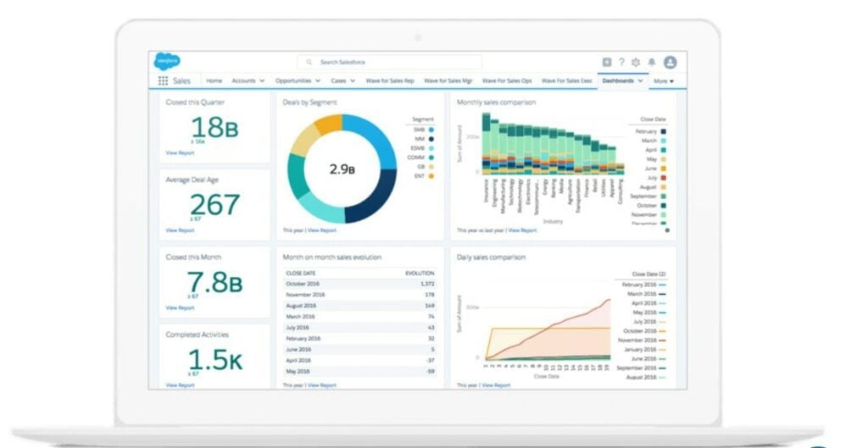Expand the Cases tab dropdown chevron
Screen dimensions: 868x448
353,80
